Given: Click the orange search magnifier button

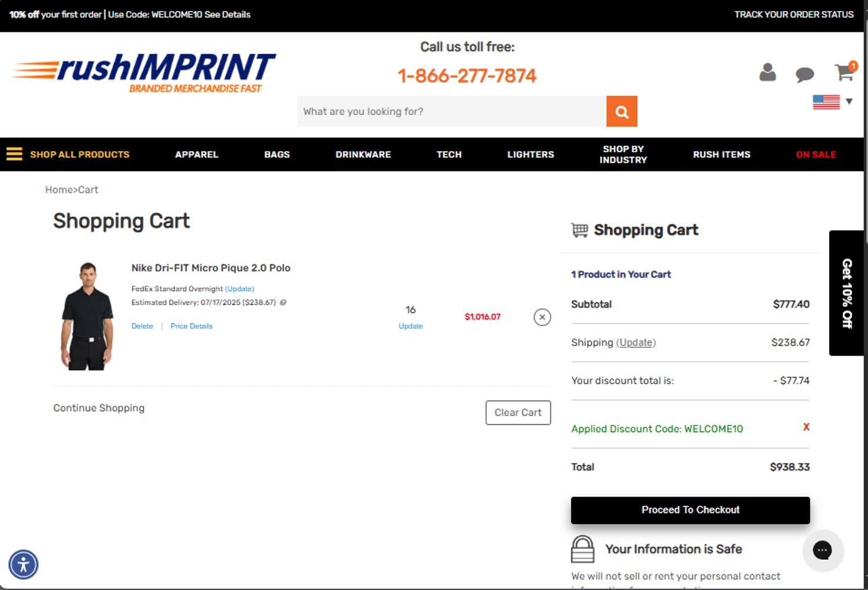Looking at the screenshot, I should (x=621, y=111).
